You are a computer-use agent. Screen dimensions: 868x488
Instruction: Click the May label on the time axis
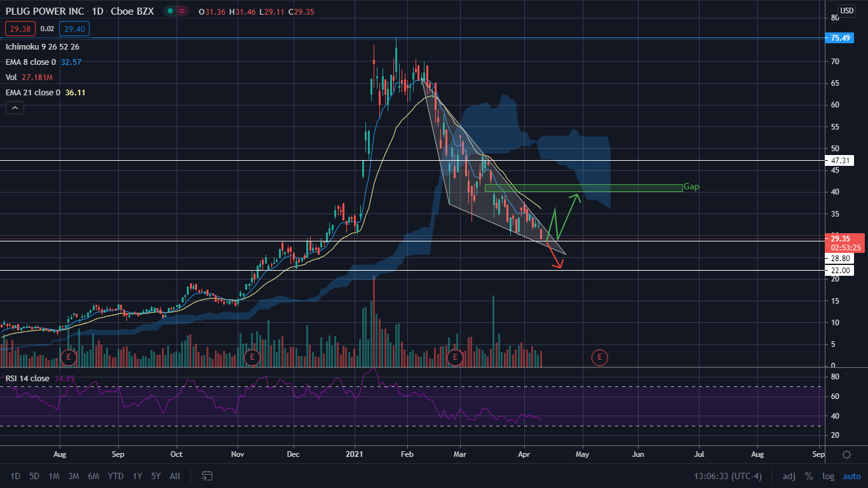(x=582, y=455)
